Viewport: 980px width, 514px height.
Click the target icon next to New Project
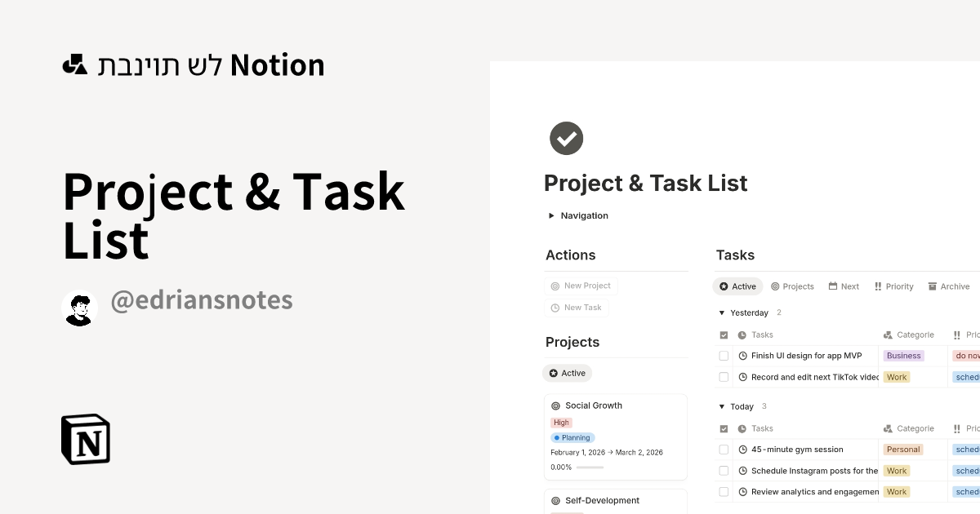tap(555, 286)
